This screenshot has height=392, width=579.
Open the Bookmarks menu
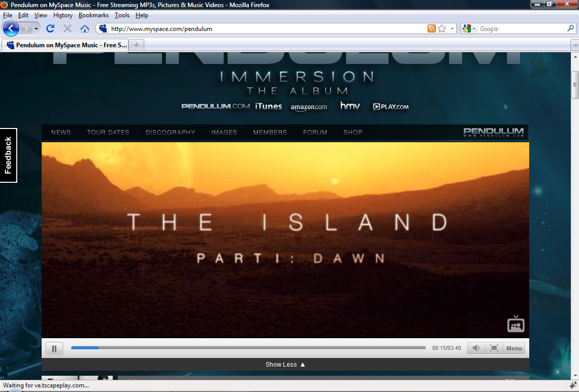(x=93, y=15)
